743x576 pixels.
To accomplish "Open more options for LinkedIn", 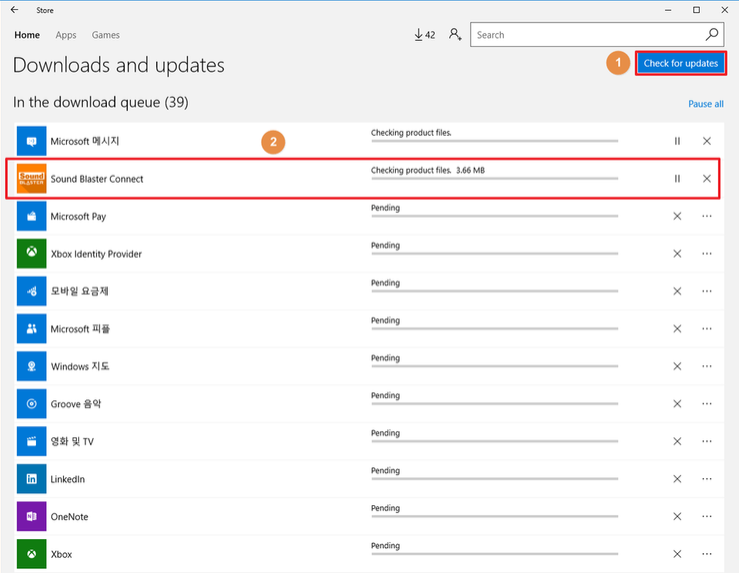I will coord(707,479).
